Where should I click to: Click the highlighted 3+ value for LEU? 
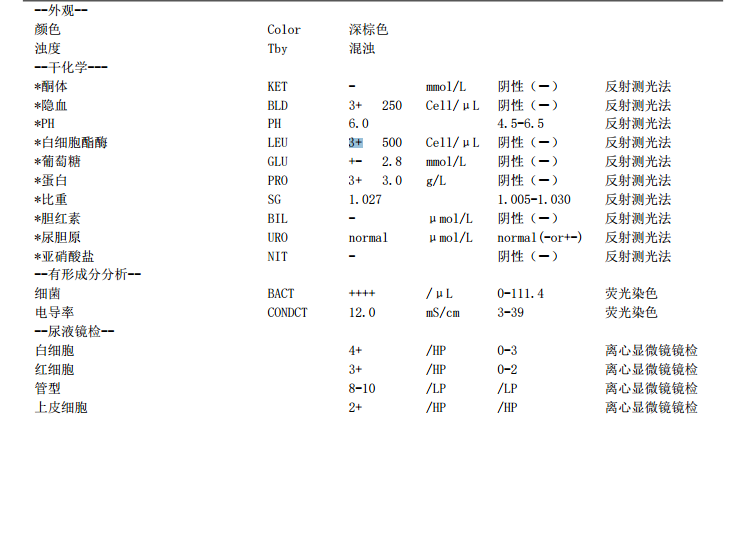click(x=355, y=143)
